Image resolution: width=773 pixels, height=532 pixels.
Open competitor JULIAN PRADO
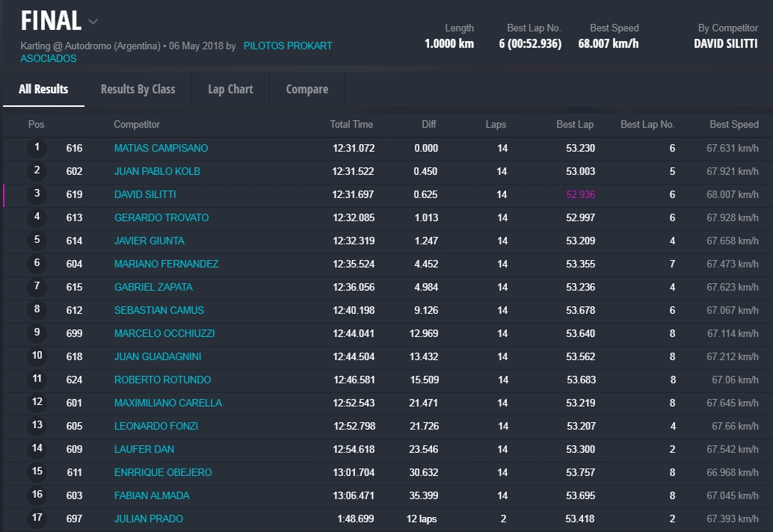(x=148, y=519)
